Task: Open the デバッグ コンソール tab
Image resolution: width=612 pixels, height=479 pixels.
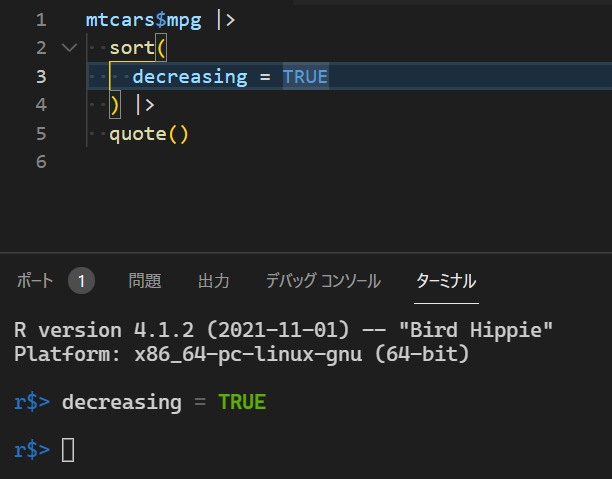Action: 323,281
